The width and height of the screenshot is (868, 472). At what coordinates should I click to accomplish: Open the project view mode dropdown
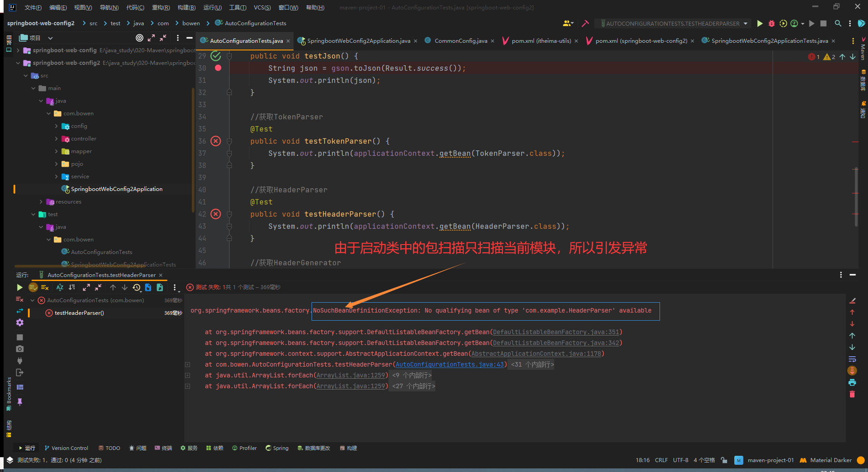point(50,38)
